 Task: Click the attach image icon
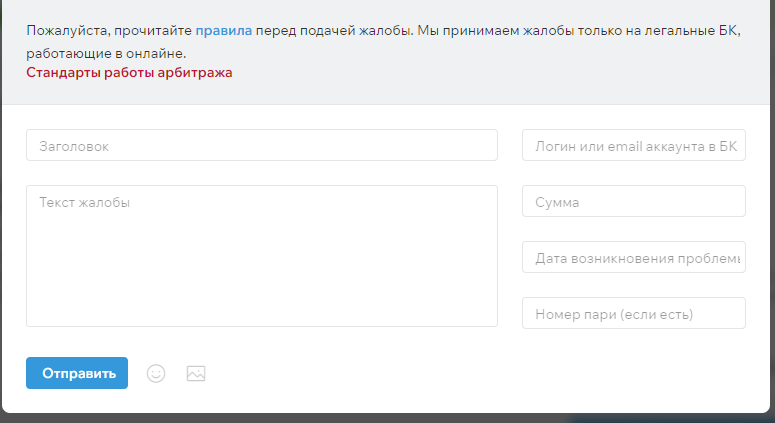pos(196,373)
